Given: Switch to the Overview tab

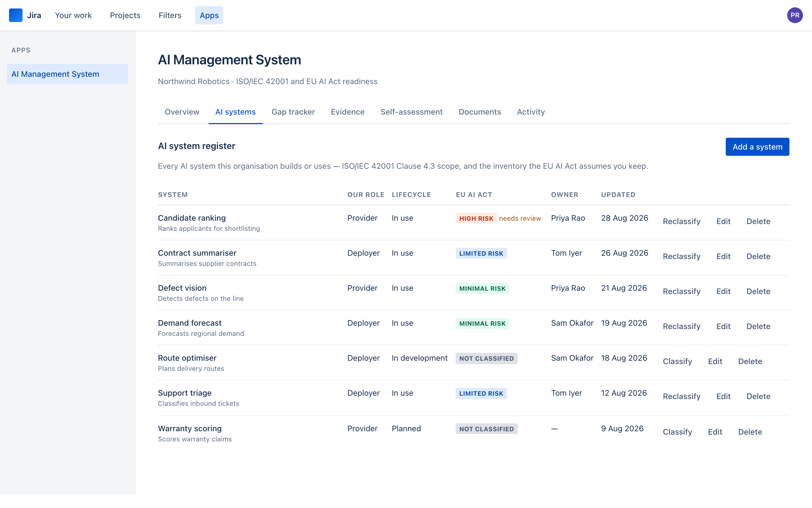Looking at the screenshot, I should (182, 112).
